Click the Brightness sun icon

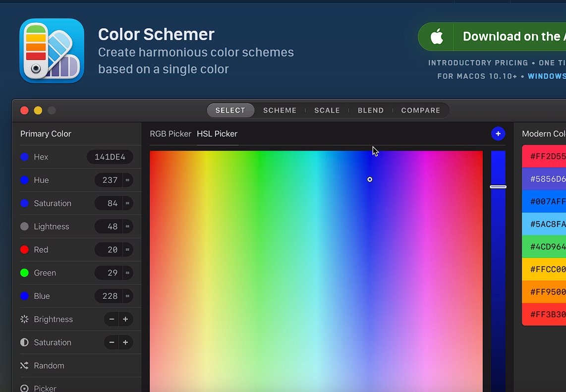tap(24, 319)
